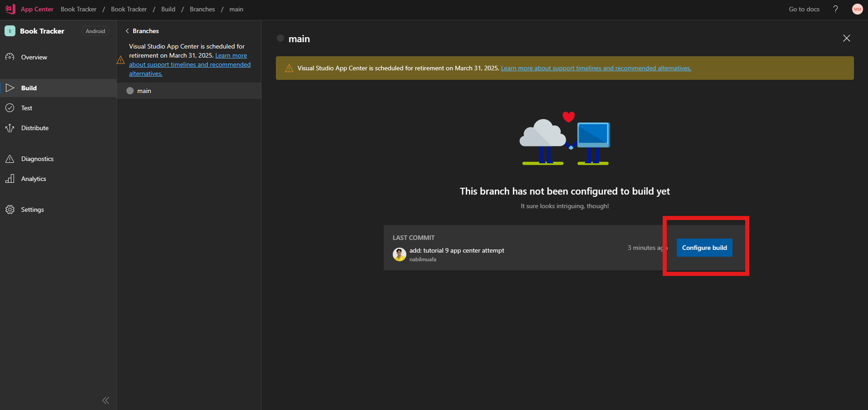Open Go to docs link
This screenshot has height=410, width=868.
[804, 9]
